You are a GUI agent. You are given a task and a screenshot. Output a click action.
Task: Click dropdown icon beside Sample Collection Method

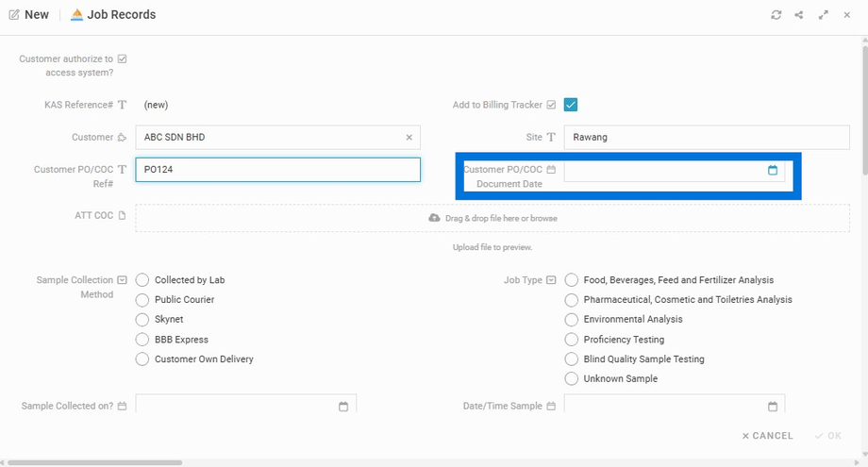(123, 280)
